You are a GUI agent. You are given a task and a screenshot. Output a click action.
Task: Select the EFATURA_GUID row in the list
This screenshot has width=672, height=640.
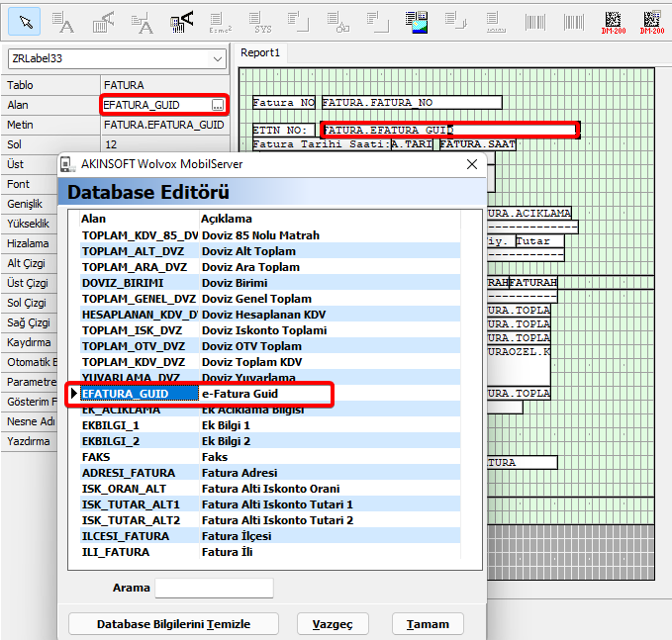pyautogui.click(x=270, y=394)
